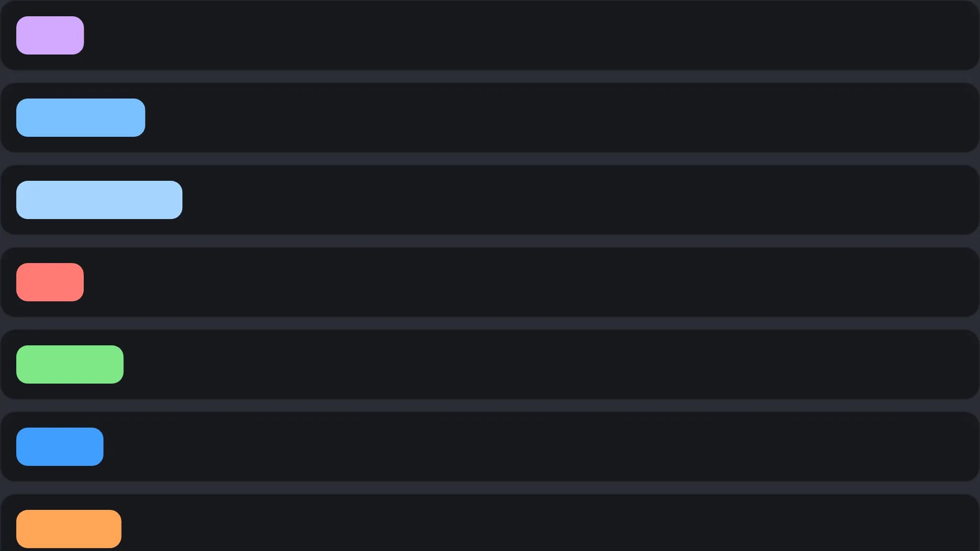Screen dimensions: 980x551
Task: Click the pale light-blue pill tag
Action: point(100,200)
